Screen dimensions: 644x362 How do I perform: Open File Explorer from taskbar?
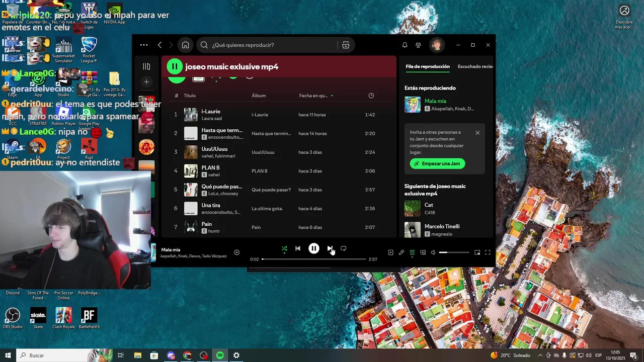(x=138, y=355)
